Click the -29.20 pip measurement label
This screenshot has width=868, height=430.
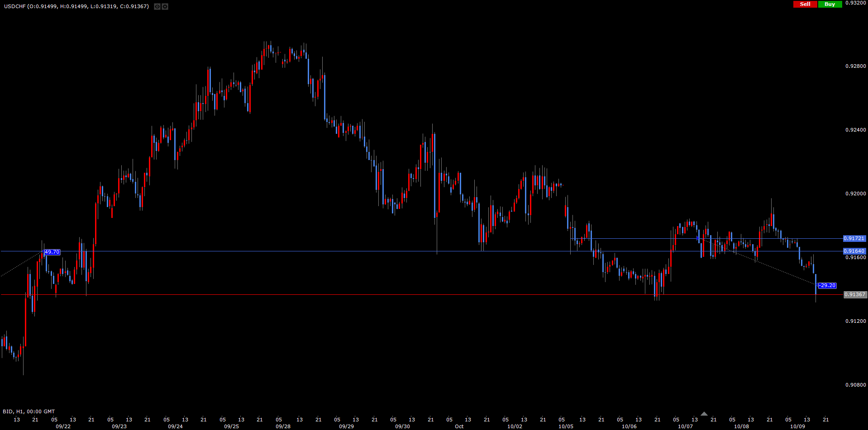(x=827, y=285)
